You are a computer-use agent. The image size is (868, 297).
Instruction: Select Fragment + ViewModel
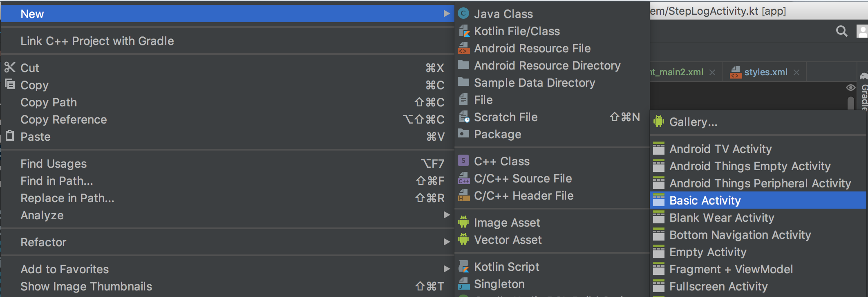(x=758, y=269)
